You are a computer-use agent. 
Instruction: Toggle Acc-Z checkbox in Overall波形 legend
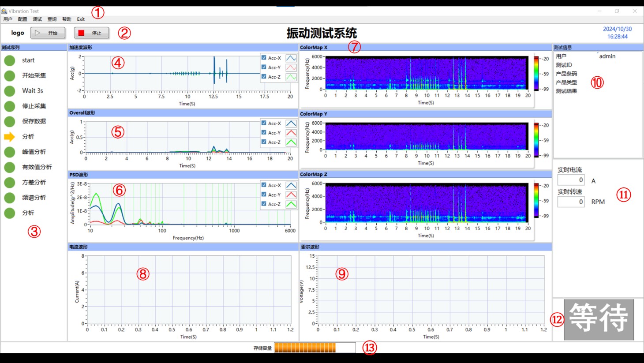[x=264, y=142]
